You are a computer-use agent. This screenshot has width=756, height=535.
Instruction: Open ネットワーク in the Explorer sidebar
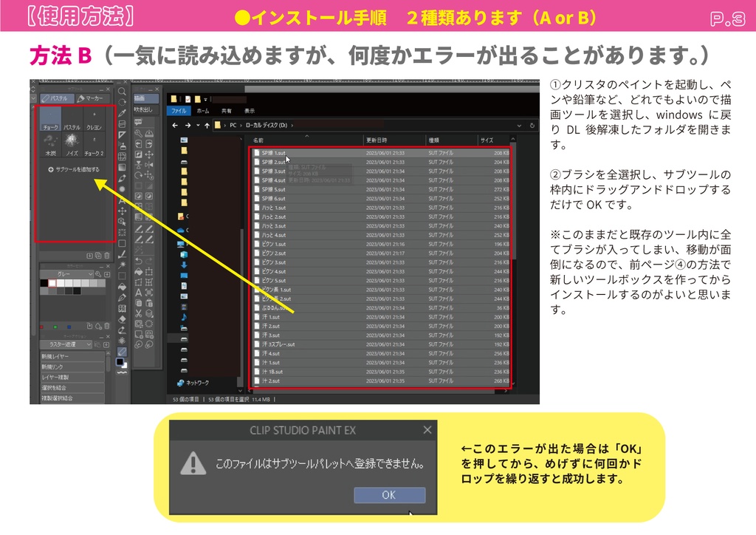point(195,384)
